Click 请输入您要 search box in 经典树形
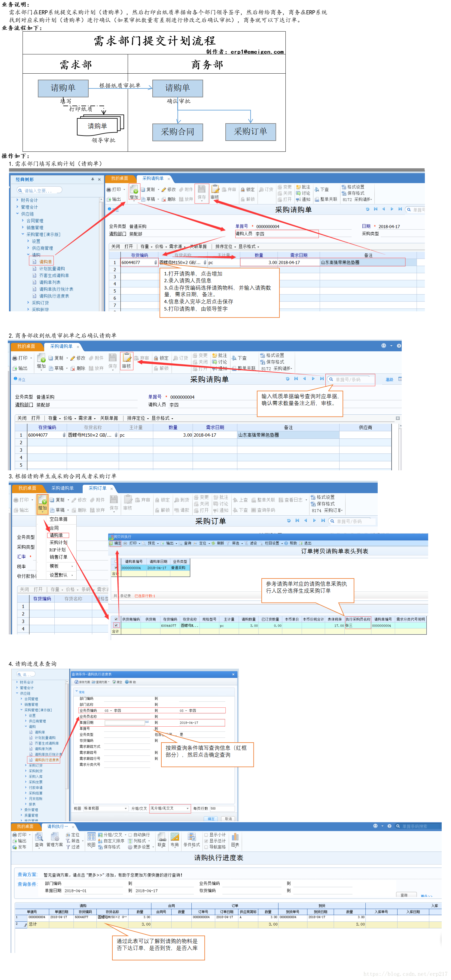 coord(39,190)
